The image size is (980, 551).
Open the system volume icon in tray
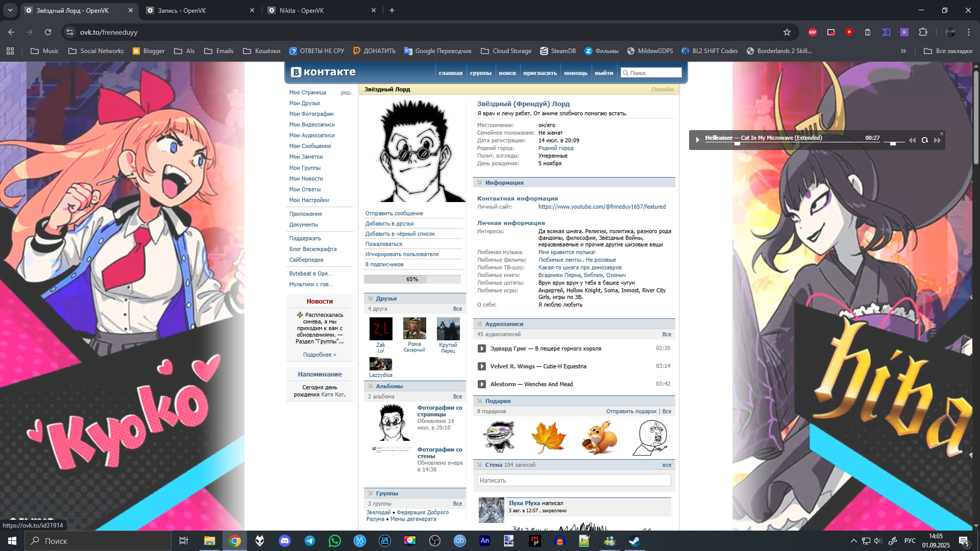(x=878, y=541)
